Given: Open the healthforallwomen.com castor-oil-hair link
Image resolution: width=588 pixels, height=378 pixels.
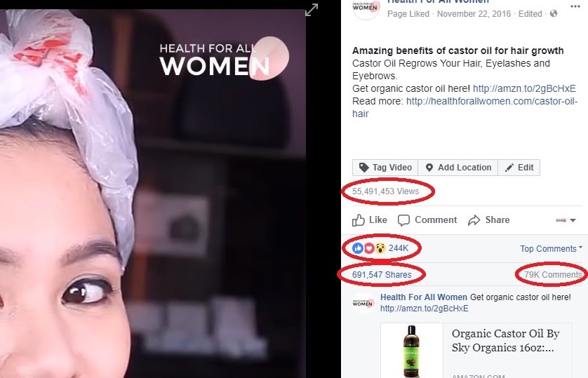Looking at the screenshot, I should click(x=465, y=107).
